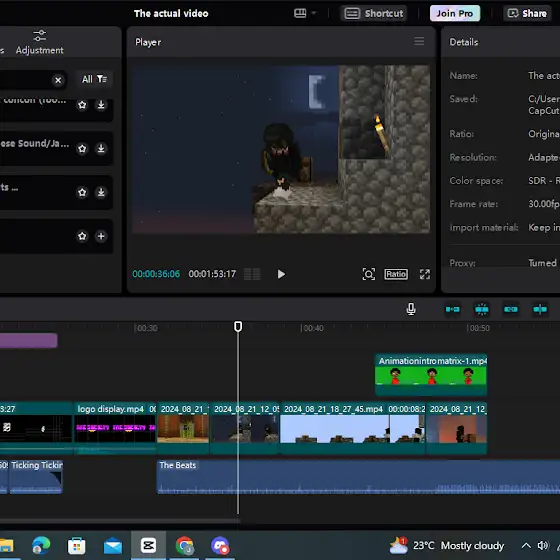
Task: Download the 'ese Sound/Ja...' item
Action: (101, 148)
